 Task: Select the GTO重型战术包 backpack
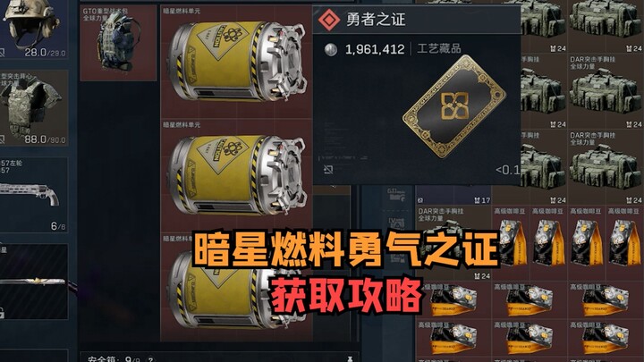click(118, 43)
